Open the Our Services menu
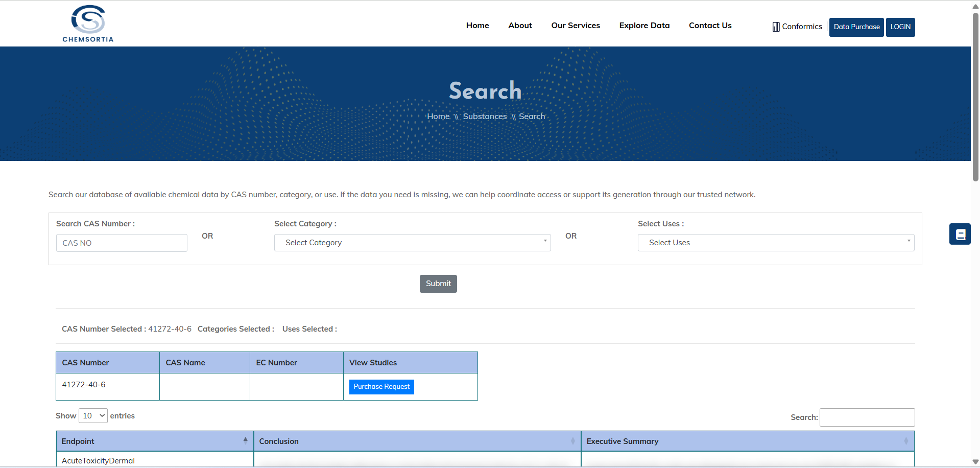The width and height of the screenshot is (980, 468). coord(575,25)
